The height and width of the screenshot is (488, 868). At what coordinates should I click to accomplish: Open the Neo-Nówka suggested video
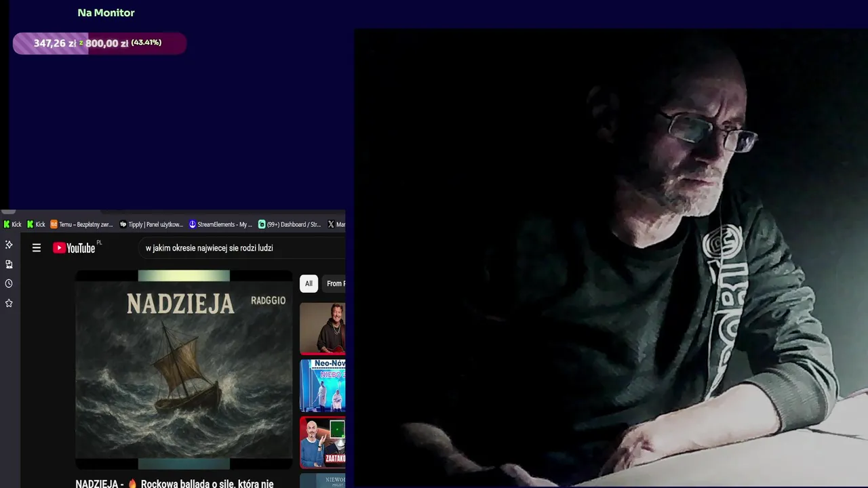tap(322, 386)
